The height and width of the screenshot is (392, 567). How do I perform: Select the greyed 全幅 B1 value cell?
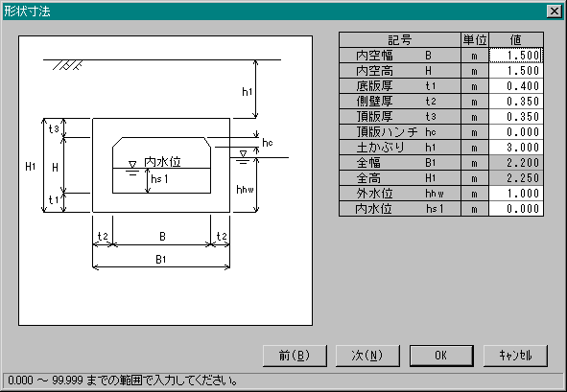click(x=516, y=163)
